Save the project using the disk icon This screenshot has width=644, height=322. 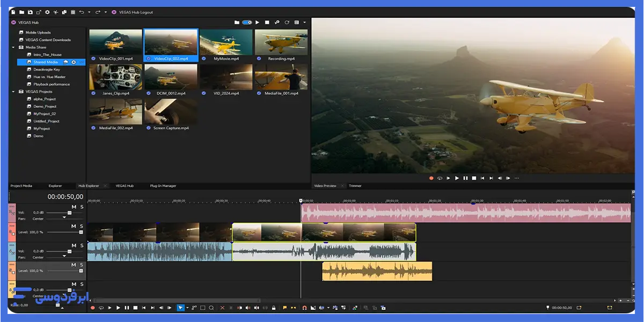[30, 12]
